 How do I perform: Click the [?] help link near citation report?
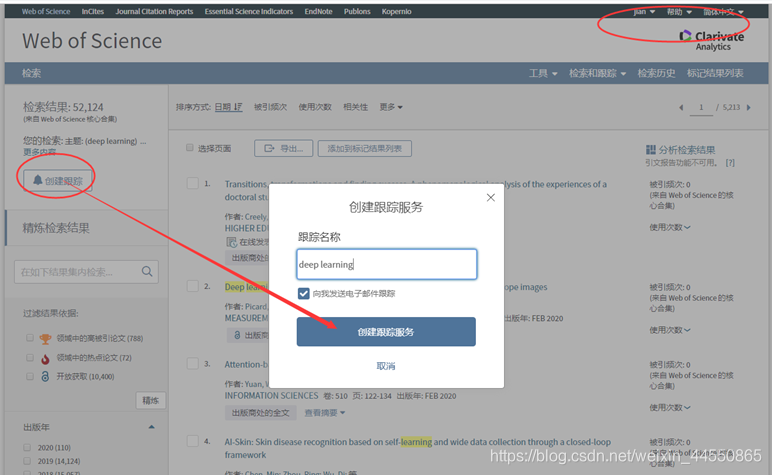click(x=730, y=162)
